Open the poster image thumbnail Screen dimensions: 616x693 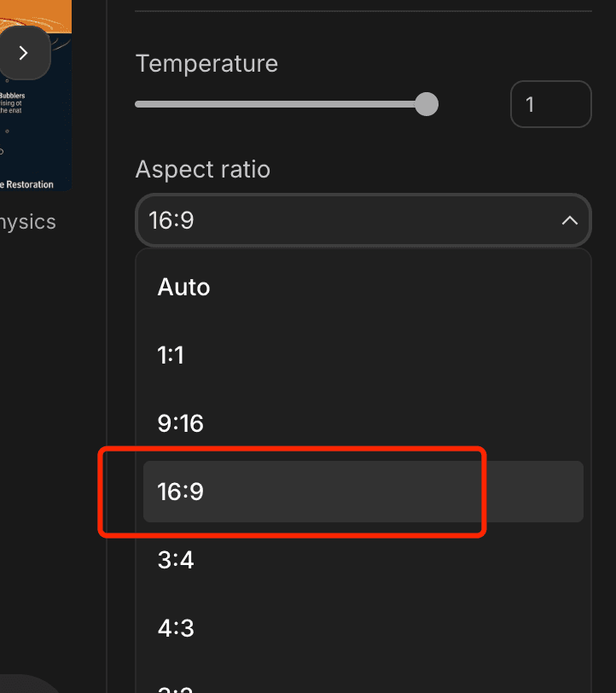click(36, 119)
